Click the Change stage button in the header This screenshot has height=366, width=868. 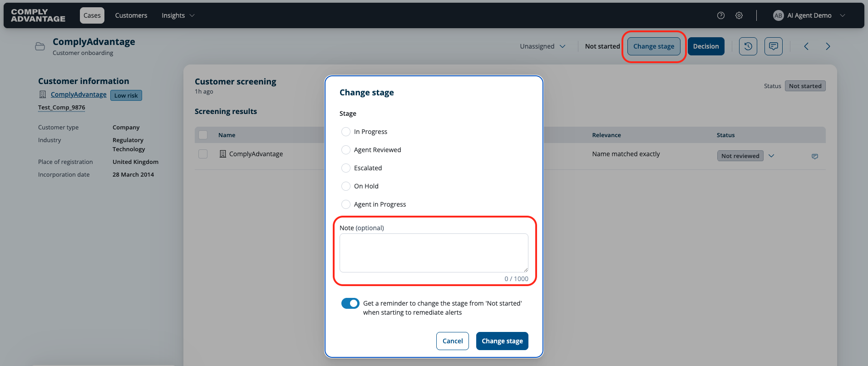point(654,46)
